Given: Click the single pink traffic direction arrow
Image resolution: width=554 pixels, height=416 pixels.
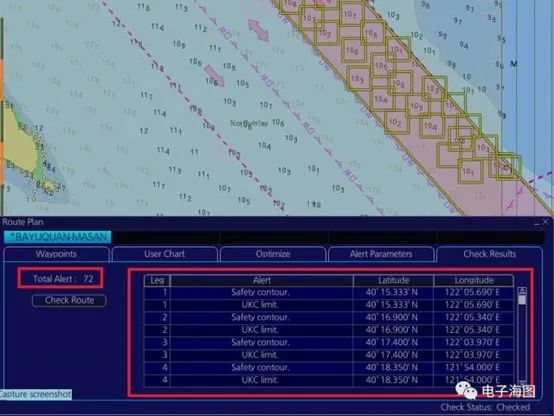Looking at the screenshot, I should (214, 75).
